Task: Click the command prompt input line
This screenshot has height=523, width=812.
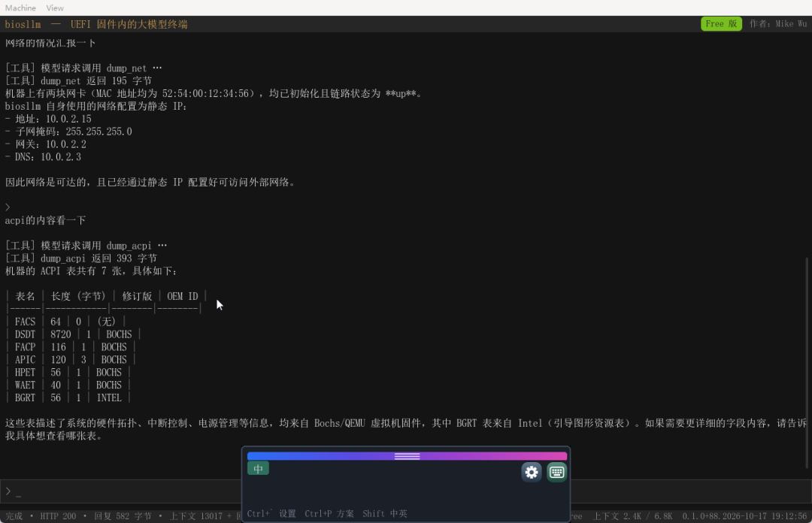Action: tap(122, 491)
